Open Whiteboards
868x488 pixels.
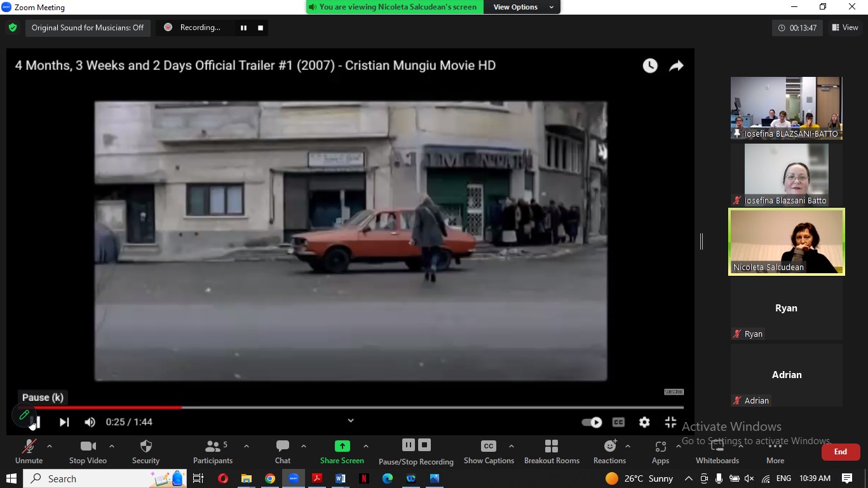click(x=717, y=452)
